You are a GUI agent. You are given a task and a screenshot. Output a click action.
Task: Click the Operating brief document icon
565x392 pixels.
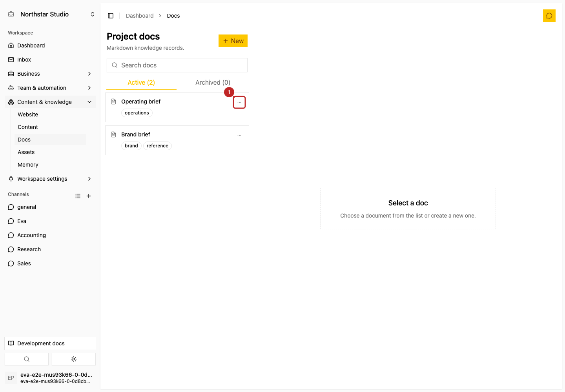pos(113,102)
